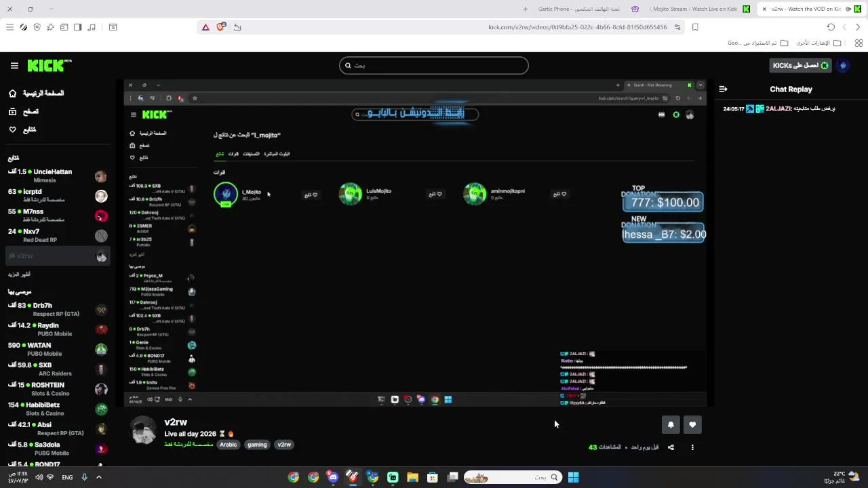Open UncleHattan channel in sidebar

click(x=58, y=176)
